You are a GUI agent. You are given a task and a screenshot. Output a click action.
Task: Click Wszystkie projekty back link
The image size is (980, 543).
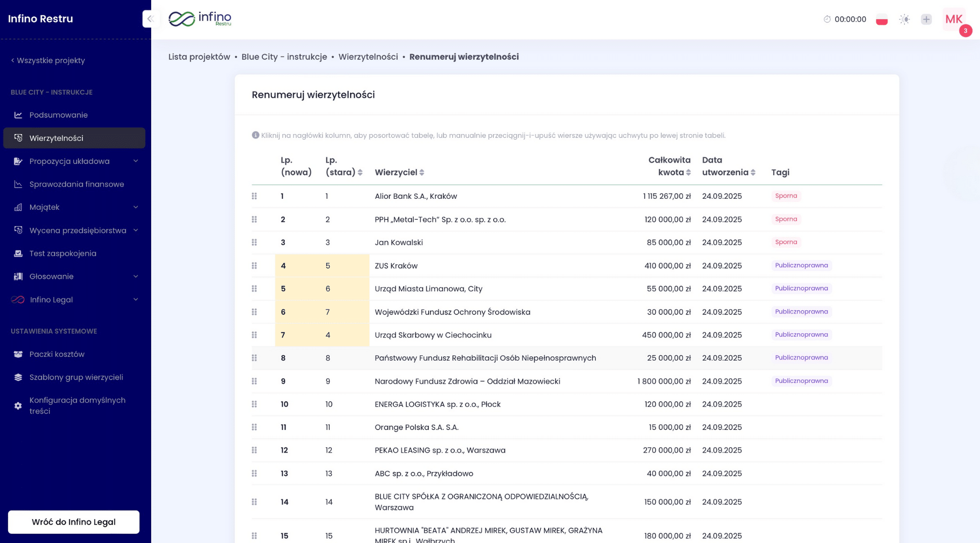48,60
